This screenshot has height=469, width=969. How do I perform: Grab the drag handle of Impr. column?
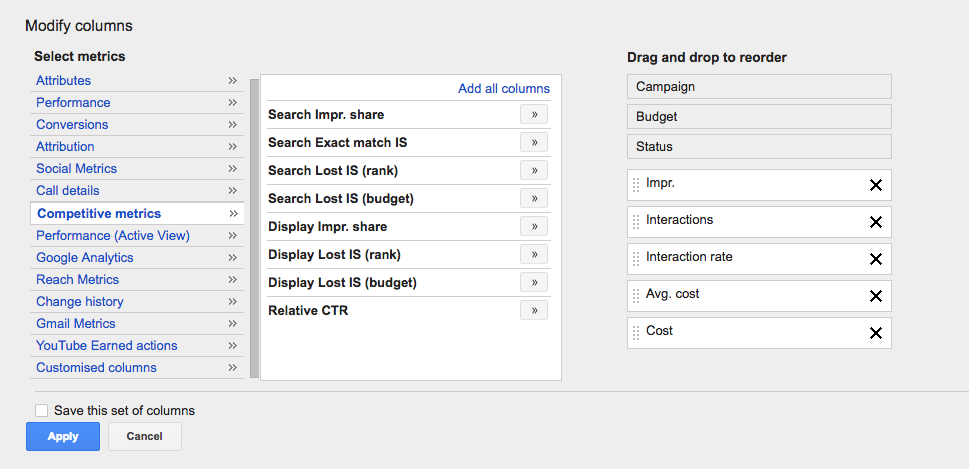click(636, 185)
